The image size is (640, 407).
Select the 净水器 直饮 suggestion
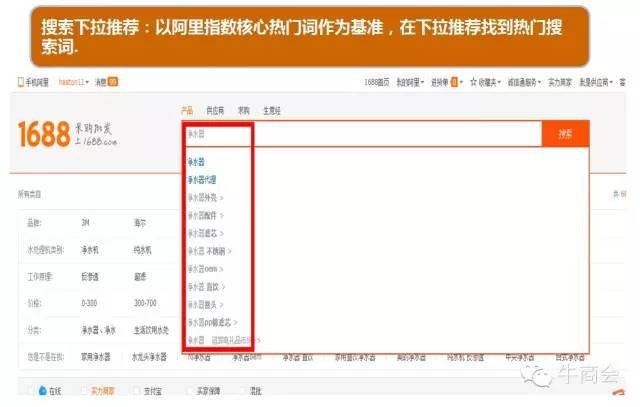tap(203, 287)
